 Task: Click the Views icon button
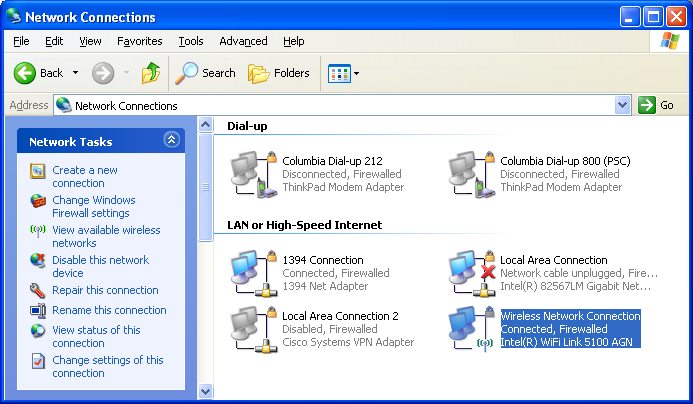(339, 73)
